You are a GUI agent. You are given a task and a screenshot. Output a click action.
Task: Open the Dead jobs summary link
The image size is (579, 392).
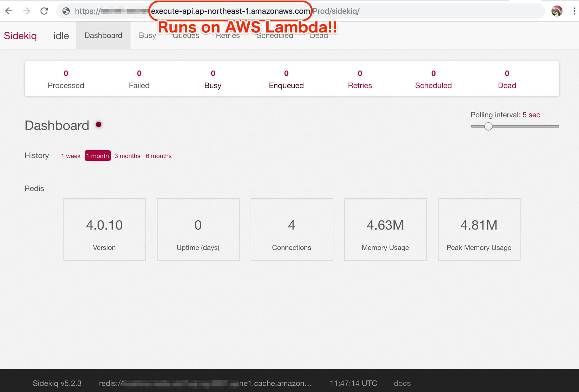pos(507,85)
